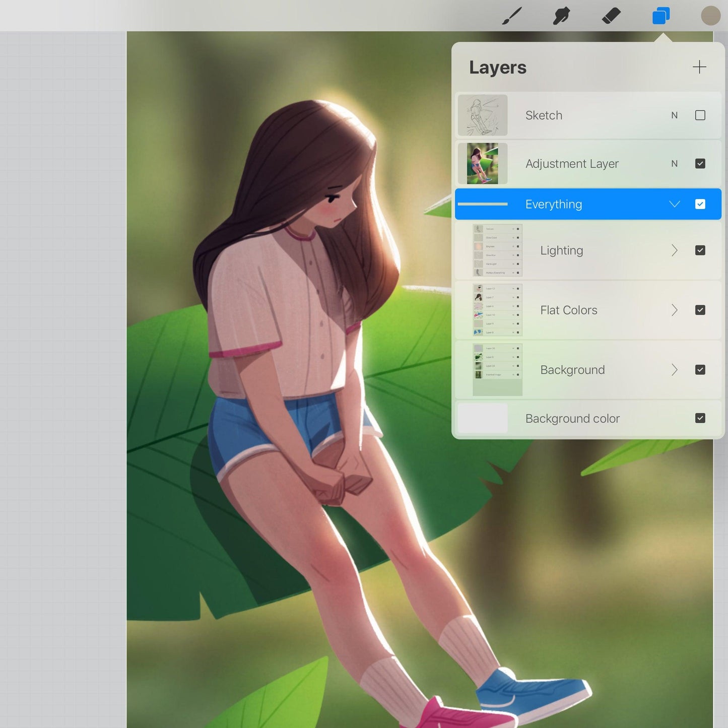Screen dimensions: 728x728
Task: Click the Adjustment Layer thumbnail
Action: pyautogui.click(x=483, y=164)
